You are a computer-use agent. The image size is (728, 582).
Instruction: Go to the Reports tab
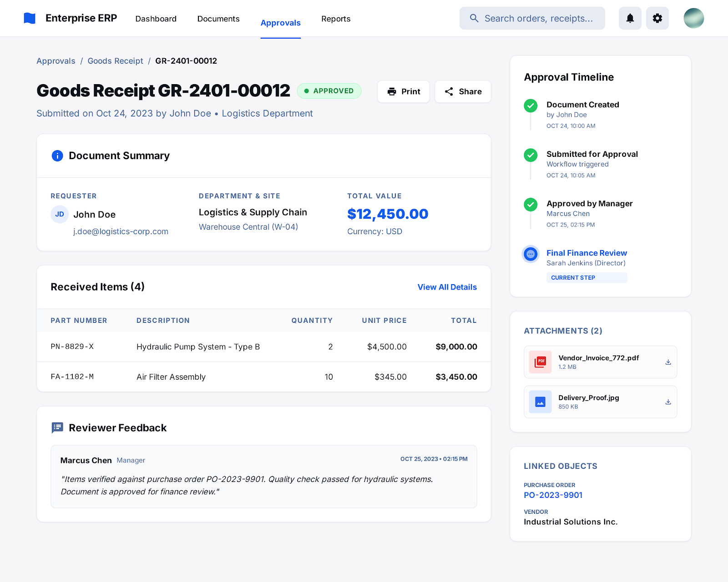335,19
